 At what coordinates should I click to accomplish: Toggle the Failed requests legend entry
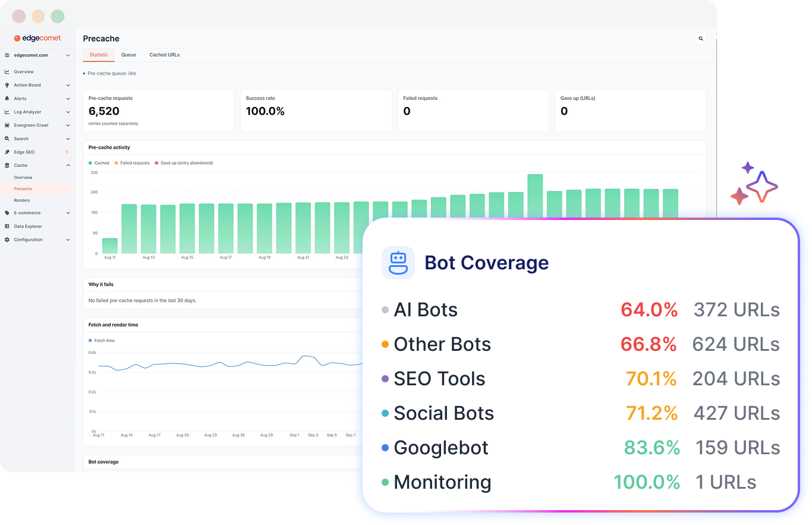tap(132, 163)
